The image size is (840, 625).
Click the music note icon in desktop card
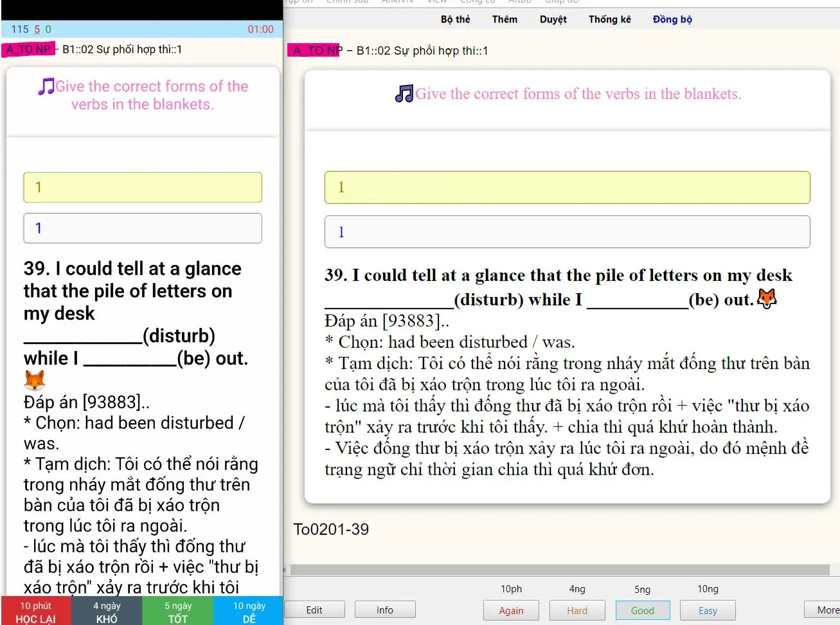[404, 94]
